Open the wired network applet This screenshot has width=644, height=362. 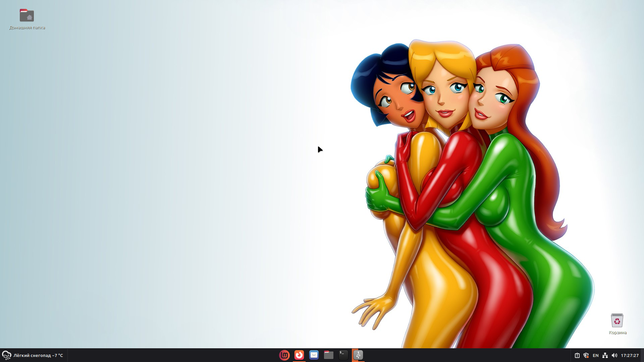[x=605, y=355]
